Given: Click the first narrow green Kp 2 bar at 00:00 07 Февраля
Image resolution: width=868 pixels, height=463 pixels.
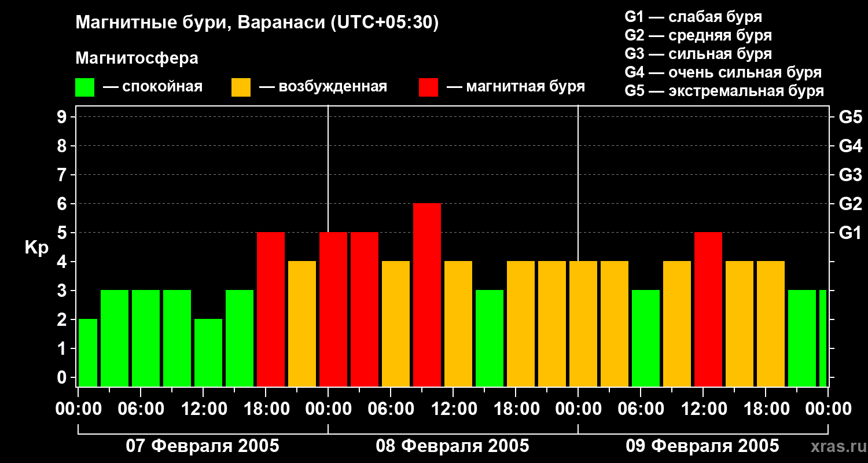Looking at the screenshot, I should pyautogui.click(x=88, y=353).
